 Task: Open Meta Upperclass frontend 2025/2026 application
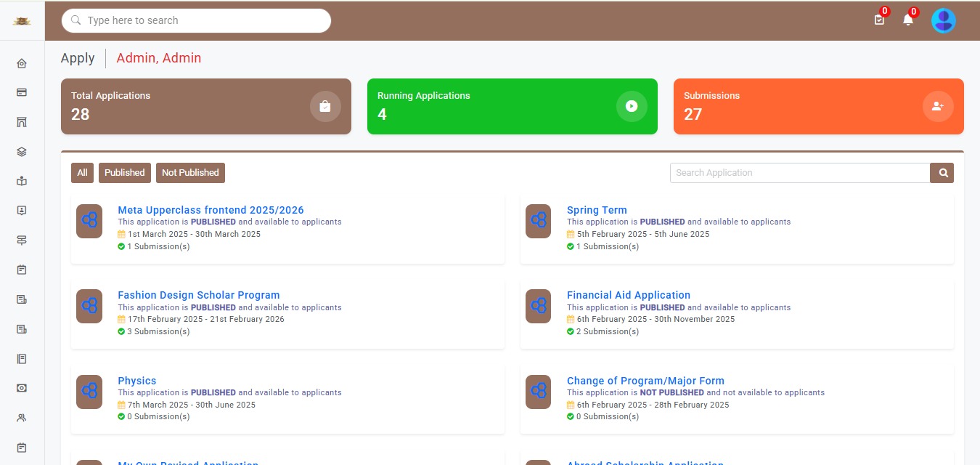tap(211, 210)
